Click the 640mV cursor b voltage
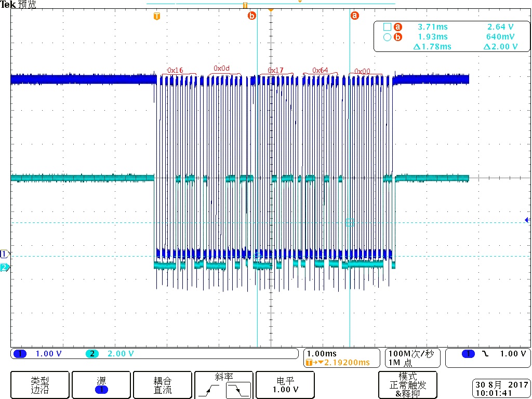 [x=500, y=37]
